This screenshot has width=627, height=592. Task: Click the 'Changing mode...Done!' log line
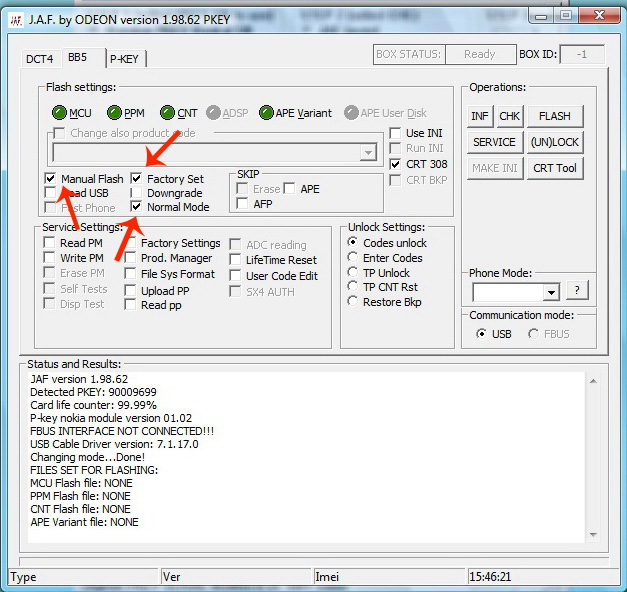point(87,457)
